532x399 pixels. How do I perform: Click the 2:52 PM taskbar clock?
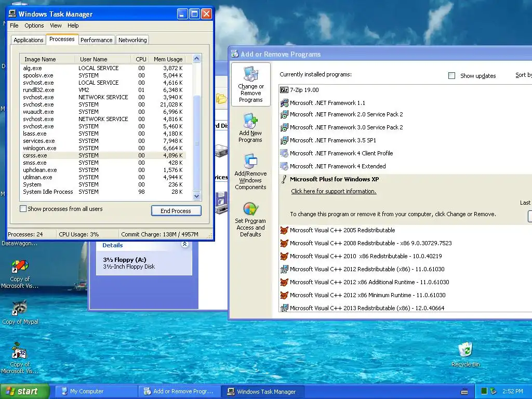click(x=513, y=391)
